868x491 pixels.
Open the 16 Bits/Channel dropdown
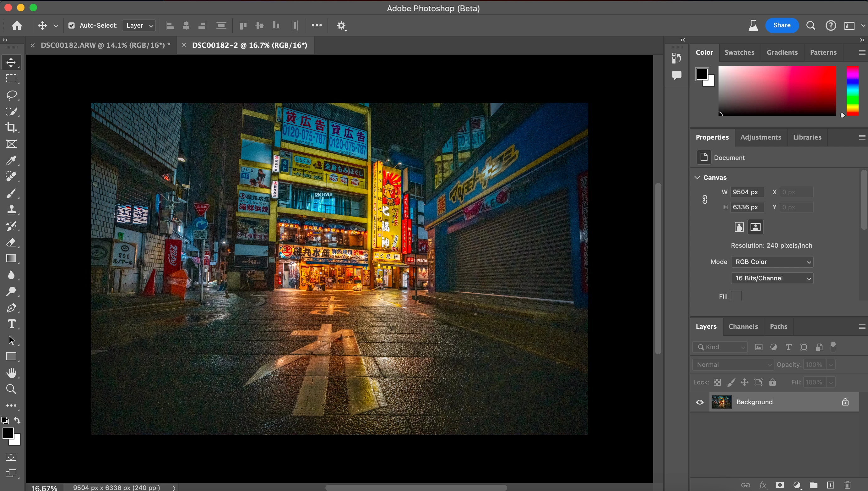772,278
